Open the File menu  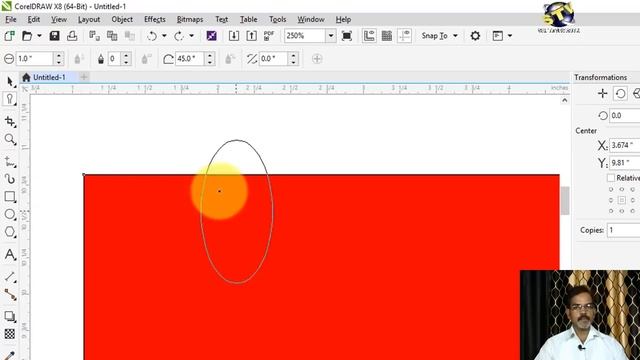pyautogui.click(x=11, y=19)
